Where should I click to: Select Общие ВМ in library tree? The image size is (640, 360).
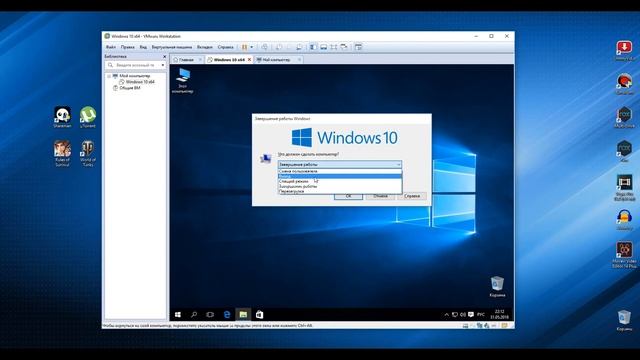pos(127,88)
